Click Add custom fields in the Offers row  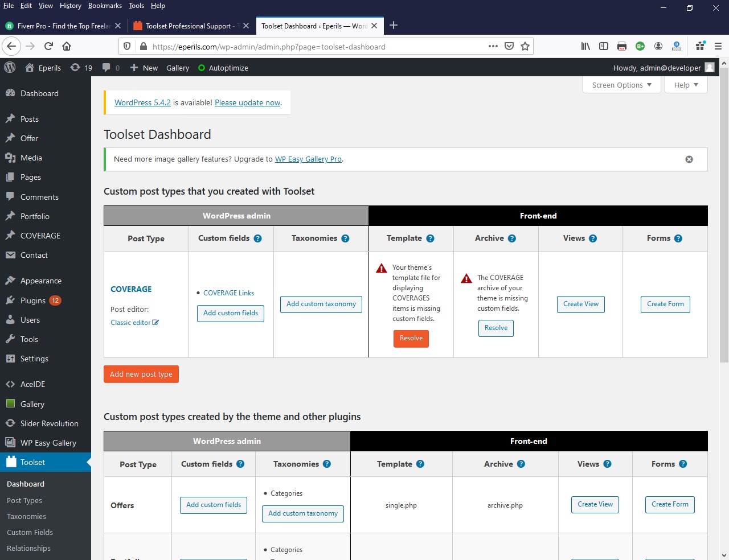click(214, 505)
